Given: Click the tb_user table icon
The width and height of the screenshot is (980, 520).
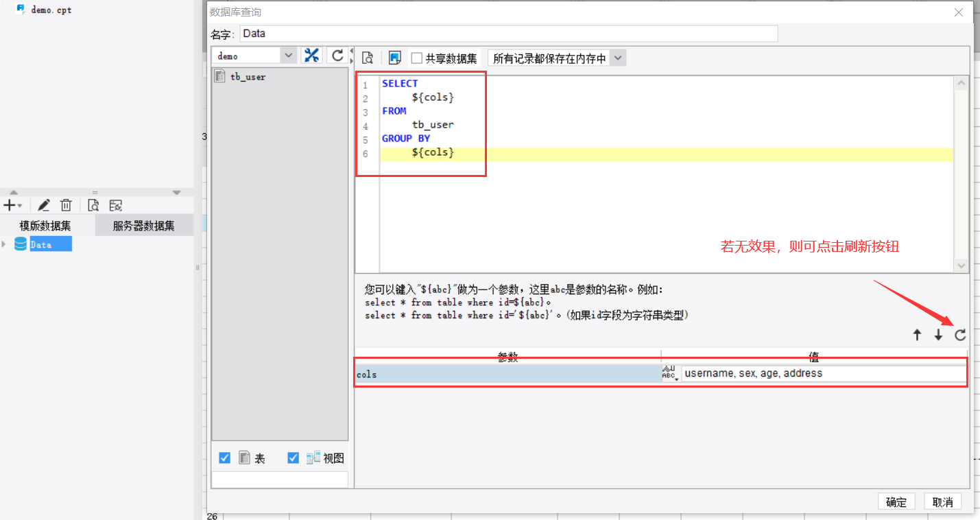Looking at the screenshot, I should 220,76.
